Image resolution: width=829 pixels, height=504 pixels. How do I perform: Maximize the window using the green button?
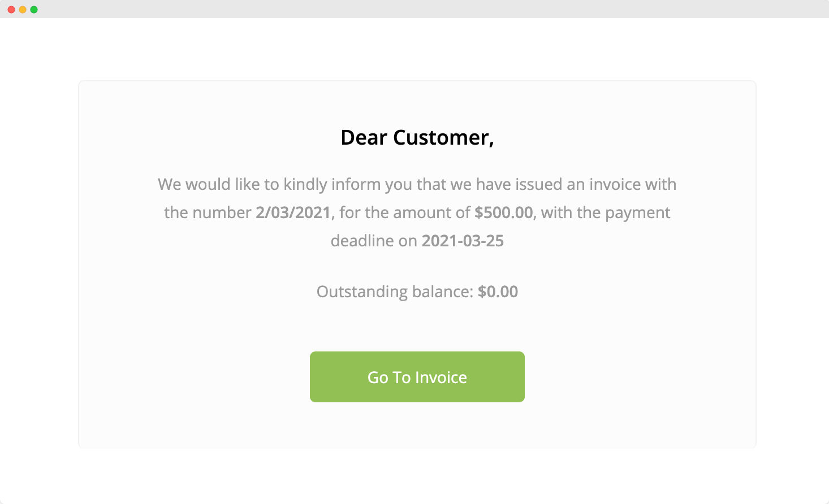pyautogui.click(x=34, y=10)
